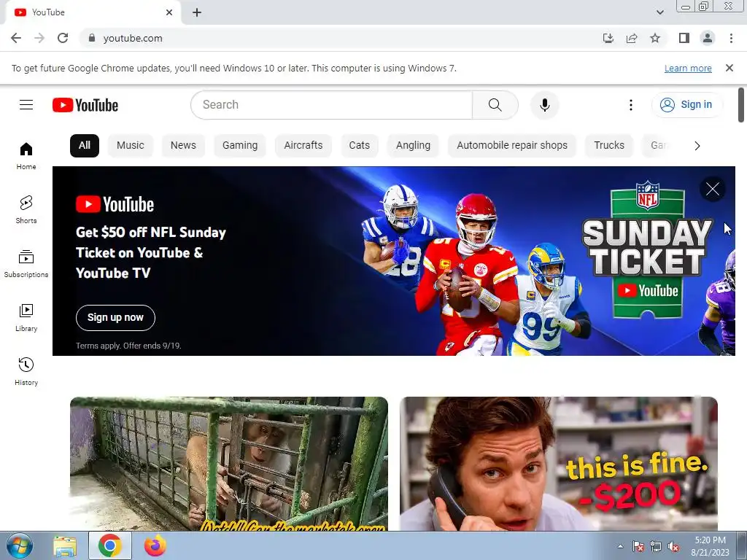The image size is (747, 560).
Task: Click in the YouTube Search field
Action: (331, 105)
